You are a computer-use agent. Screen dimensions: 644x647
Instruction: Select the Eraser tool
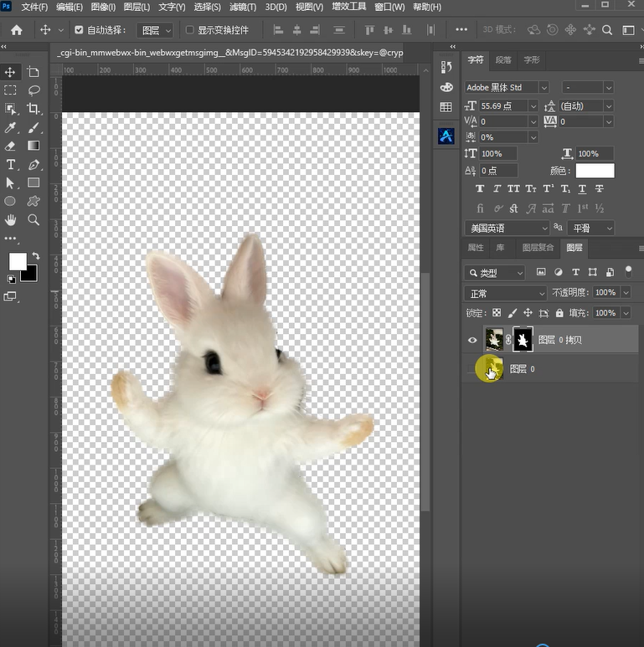[x=10, y=146]
